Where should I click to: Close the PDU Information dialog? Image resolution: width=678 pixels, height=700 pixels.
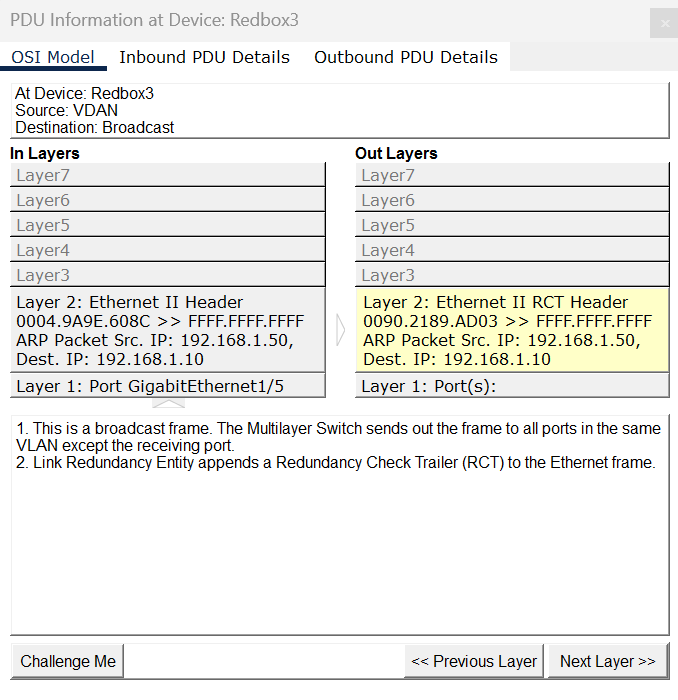663,24
